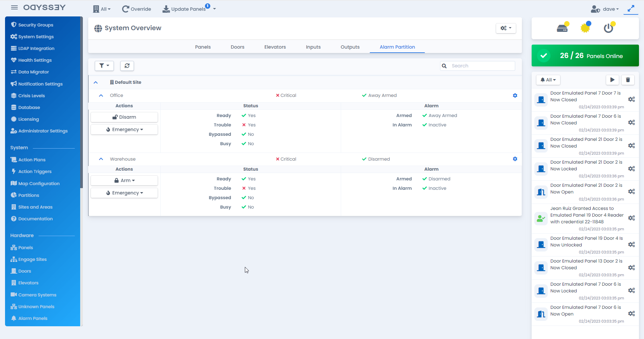
Task: Click the yellow sun status icon
Action: pos(585,28)
